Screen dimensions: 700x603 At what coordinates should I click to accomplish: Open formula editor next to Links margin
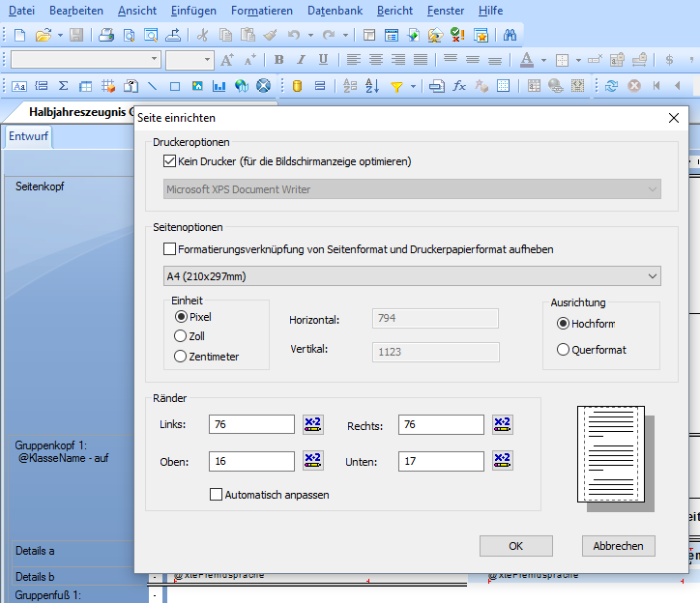click(313, 424)
